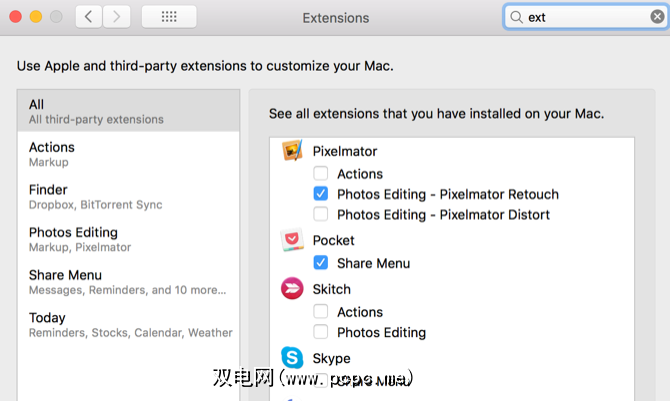
Task: Choose the Photos Editing sidebar category
Action: [x=128, y=238]
